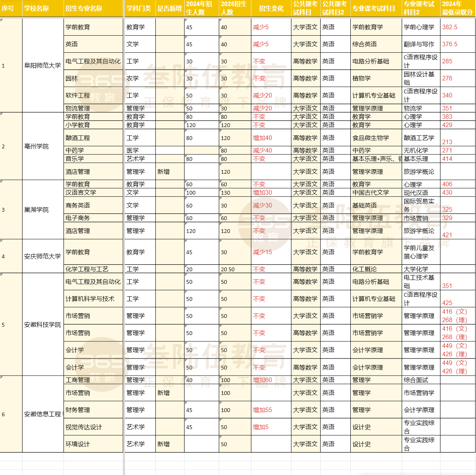Click the 招生专业名称 column header
Screen dimensions: 476x475
(x=93, y=8)
